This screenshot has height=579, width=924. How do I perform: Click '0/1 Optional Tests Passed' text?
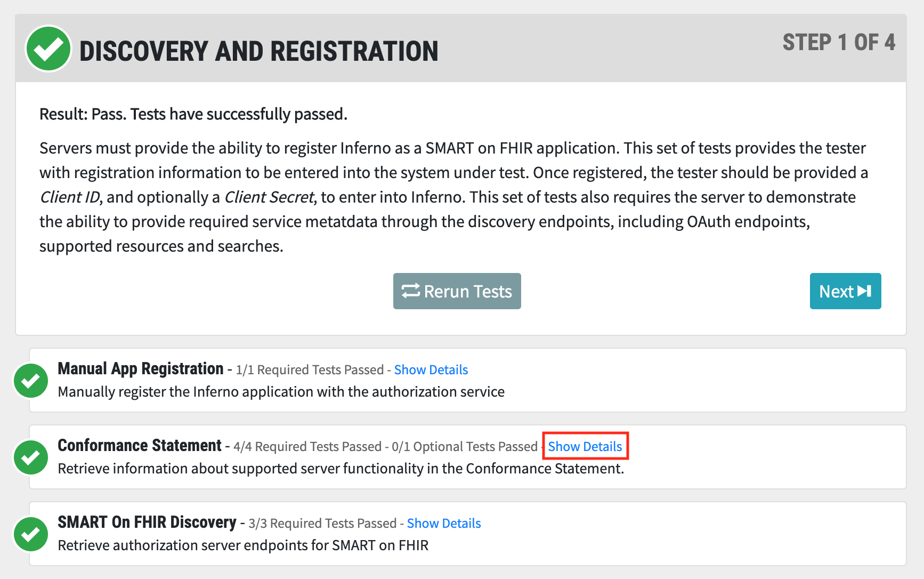[x=465, y=447]
